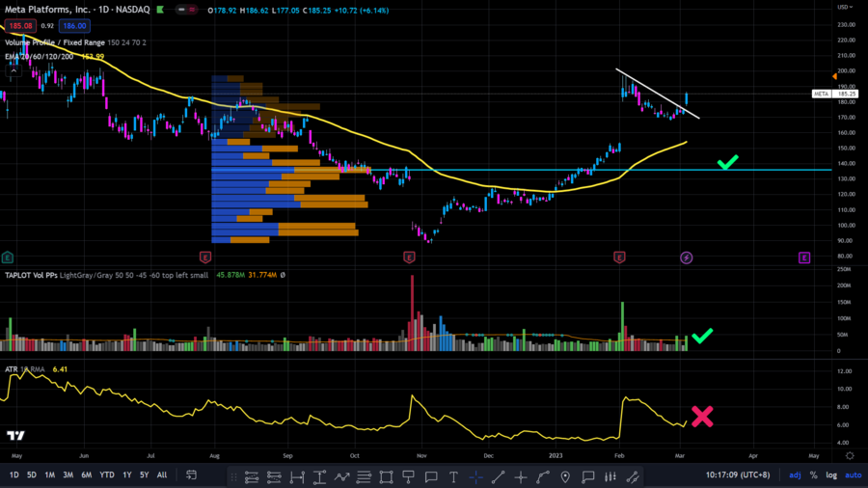The height and width of the screenshot is (488, 868).
Task: Click the blue 186.00 buy price button
Action: point(74,25)
